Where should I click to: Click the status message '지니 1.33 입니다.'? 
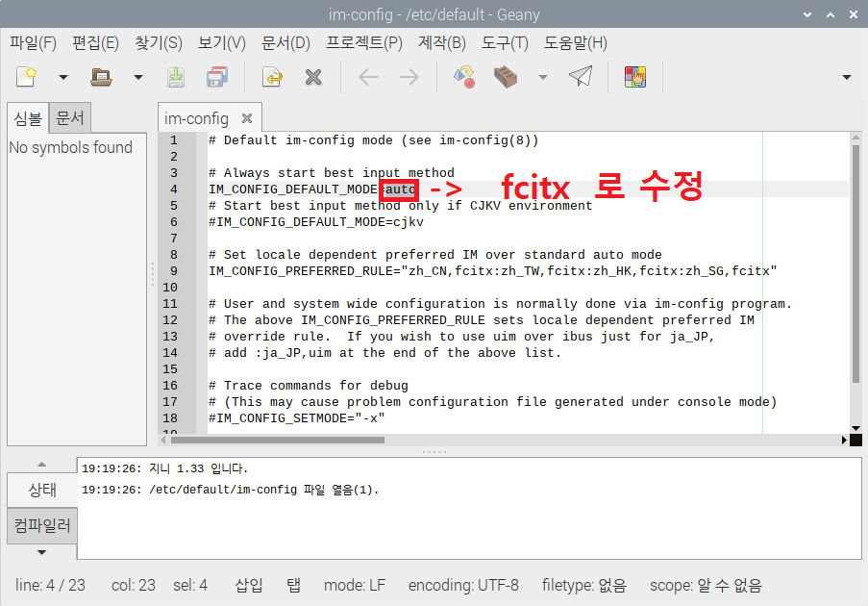click(x=165, y=468)
